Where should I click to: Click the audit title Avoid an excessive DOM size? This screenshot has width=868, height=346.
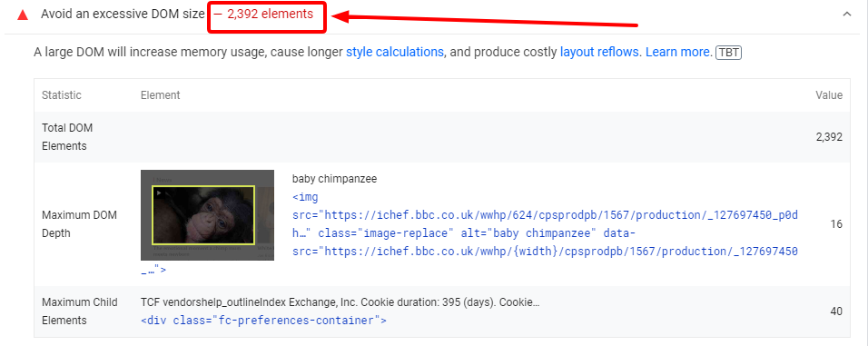coord(123,15)
